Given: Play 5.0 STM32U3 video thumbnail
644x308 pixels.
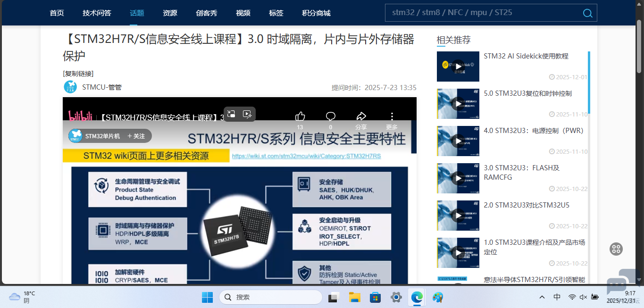Looking at the screenshot, I should pyautogui.click(x=458, y=104).
